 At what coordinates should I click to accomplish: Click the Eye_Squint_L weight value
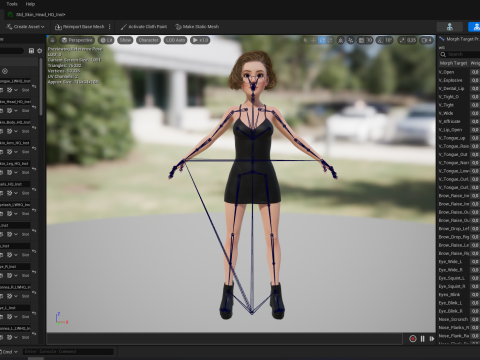(475, 278)
